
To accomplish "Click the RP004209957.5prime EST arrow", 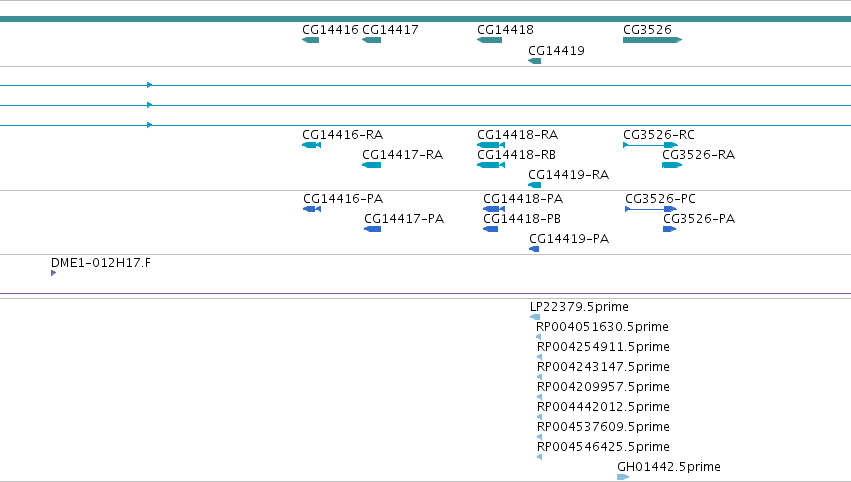I will pyautogui.click(x=539, y=397).
